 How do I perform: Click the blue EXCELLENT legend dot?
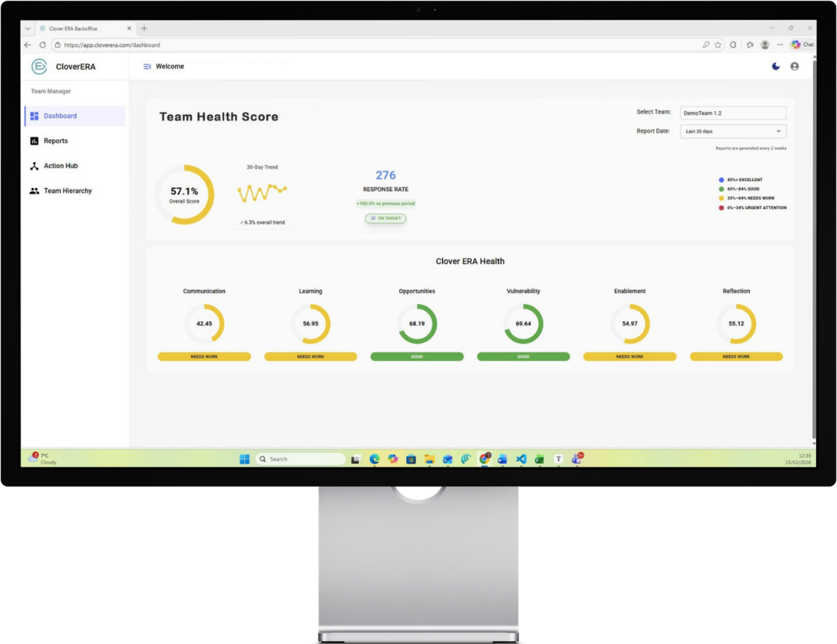point(720,180)
